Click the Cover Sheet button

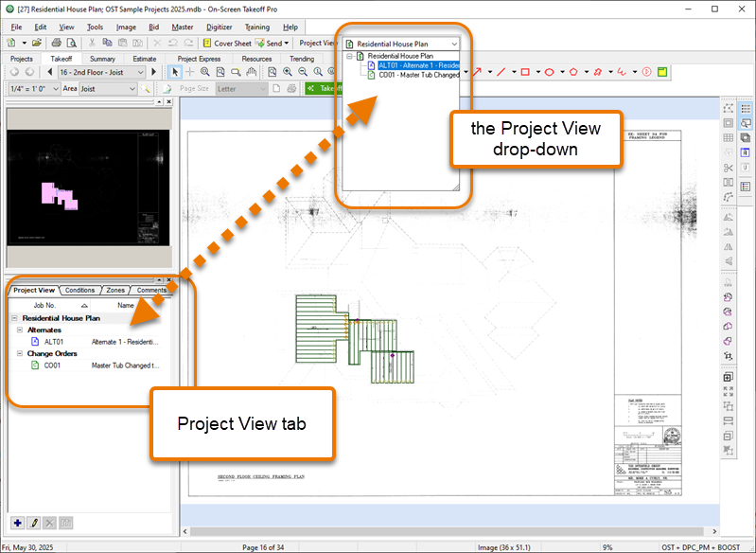pyautogui.click(x=227, y=43)
